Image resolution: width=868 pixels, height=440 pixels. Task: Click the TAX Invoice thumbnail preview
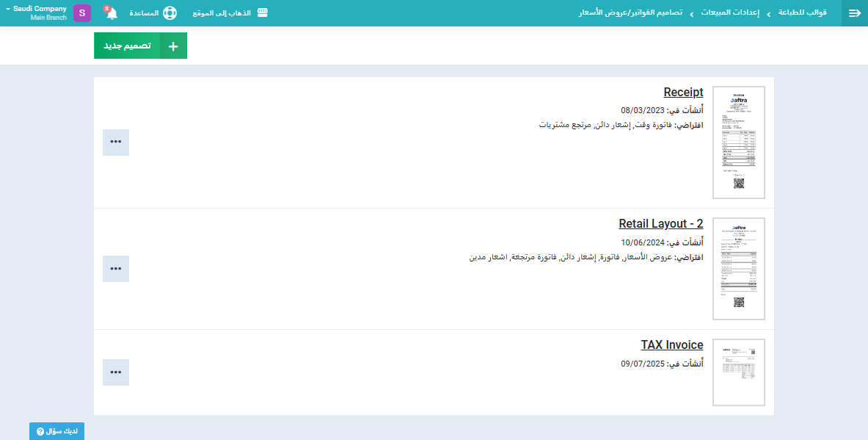click(x=739, y=372)
